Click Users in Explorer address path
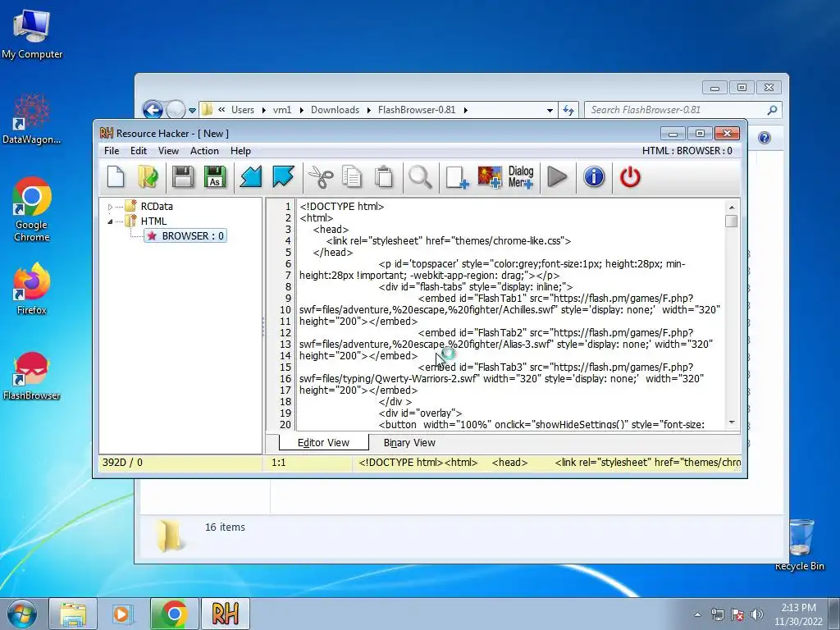 (243, 110)
